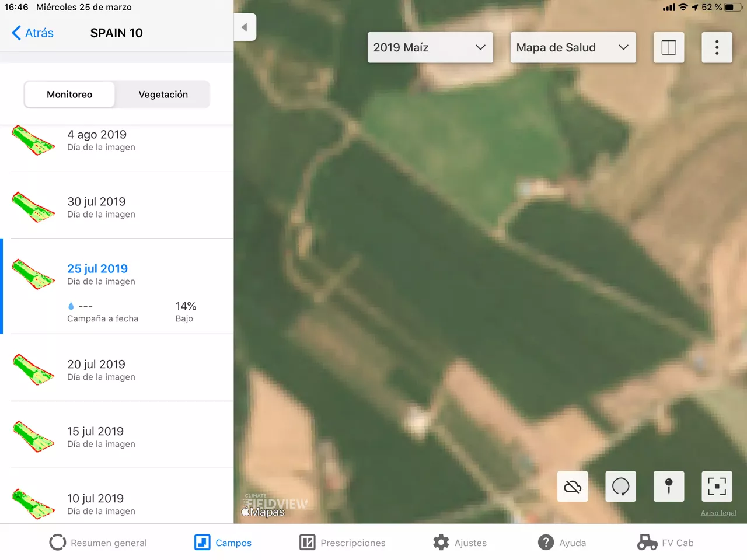Open FV Cab via the tractor icon
Viewport: 747px width, 560px height.
665,542
